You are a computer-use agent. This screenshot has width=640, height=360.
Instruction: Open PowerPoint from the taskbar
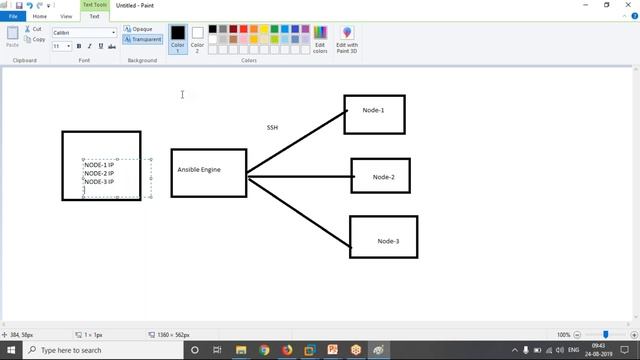point(333,350)
